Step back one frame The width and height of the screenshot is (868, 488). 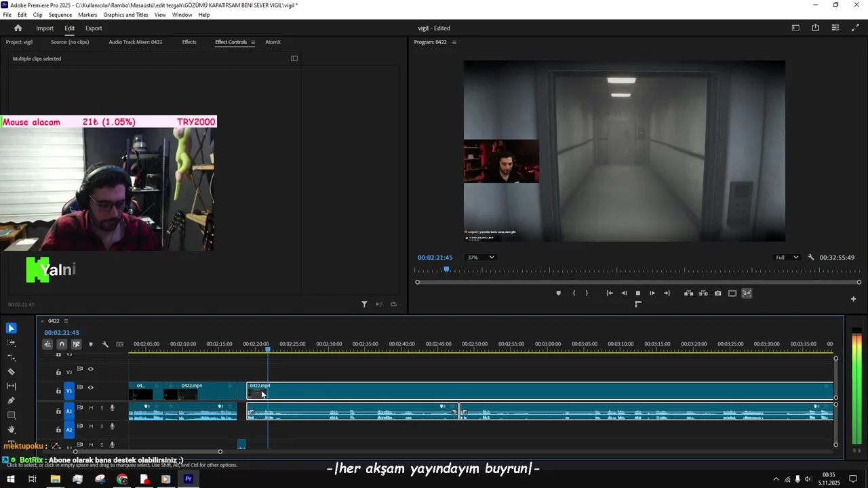[624, 293]
